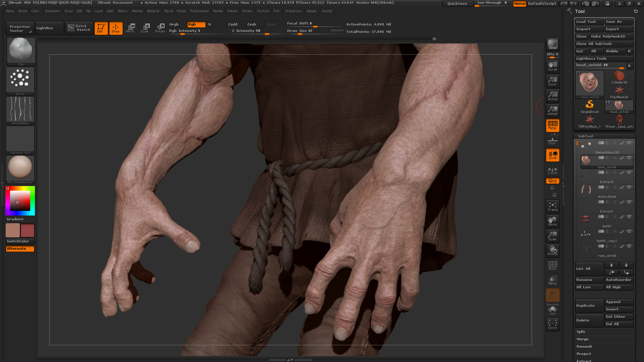
Task: Click the Frame mesh icon
Action: coord(552,206)
